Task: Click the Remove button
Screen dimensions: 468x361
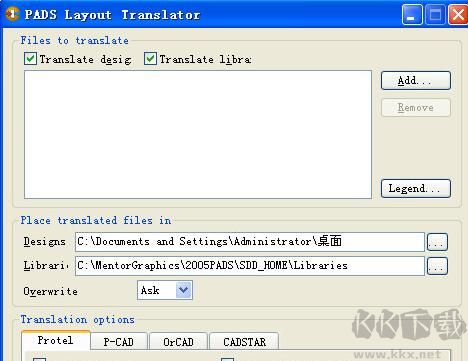Action: click(416, 108)
